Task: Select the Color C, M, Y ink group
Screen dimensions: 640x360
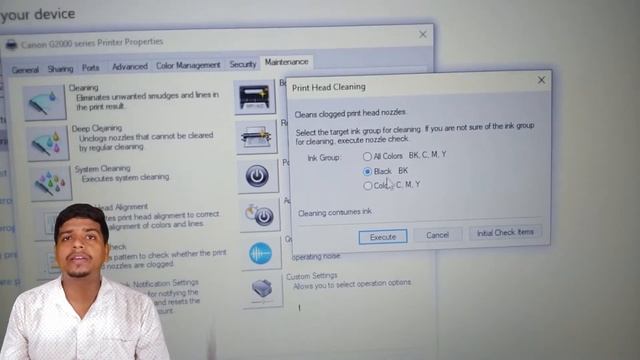Action: pos(367,186)
